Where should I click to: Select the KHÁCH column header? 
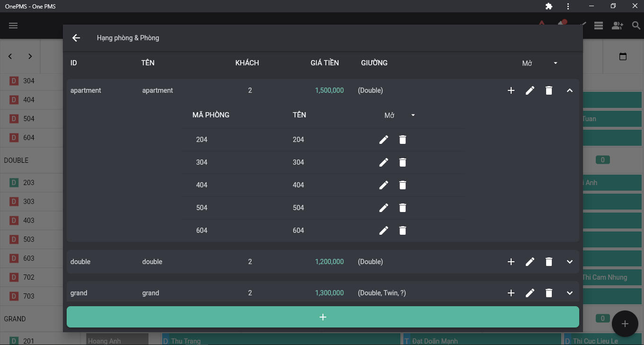coord(247,63)
